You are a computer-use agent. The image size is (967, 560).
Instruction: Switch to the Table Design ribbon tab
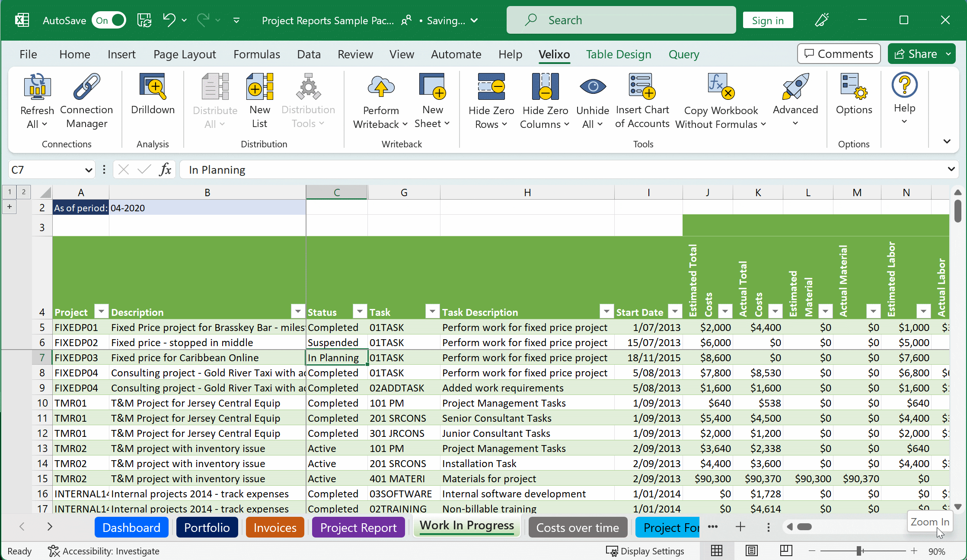point(619,54)
